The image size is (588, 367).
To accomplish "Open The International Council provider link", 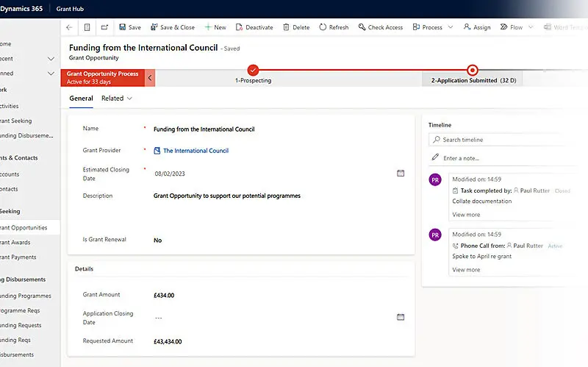I will (196, 151).
